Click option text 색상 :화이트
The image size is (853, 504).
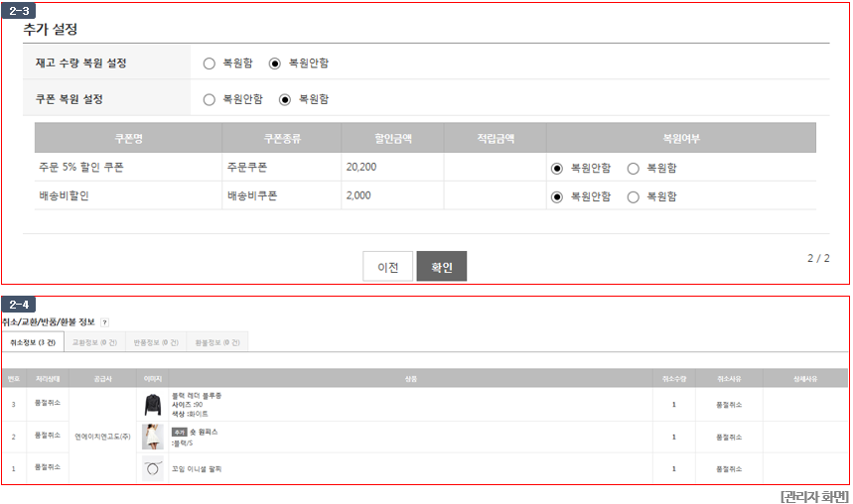[190, 415]
